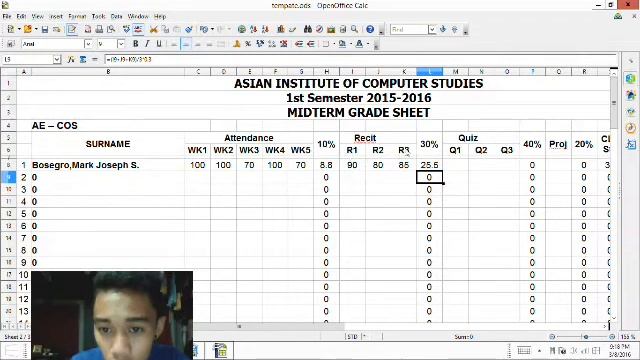Toggle Align Right button
The height and width of the screenshot is (360, 640).
pyautogui.click(x=198, y=44)
